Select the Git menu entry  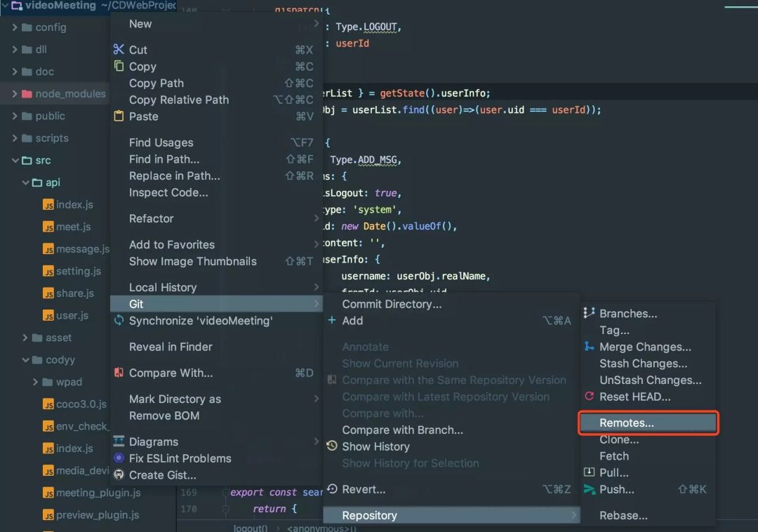pyautogui.click(x=217, y=304)
